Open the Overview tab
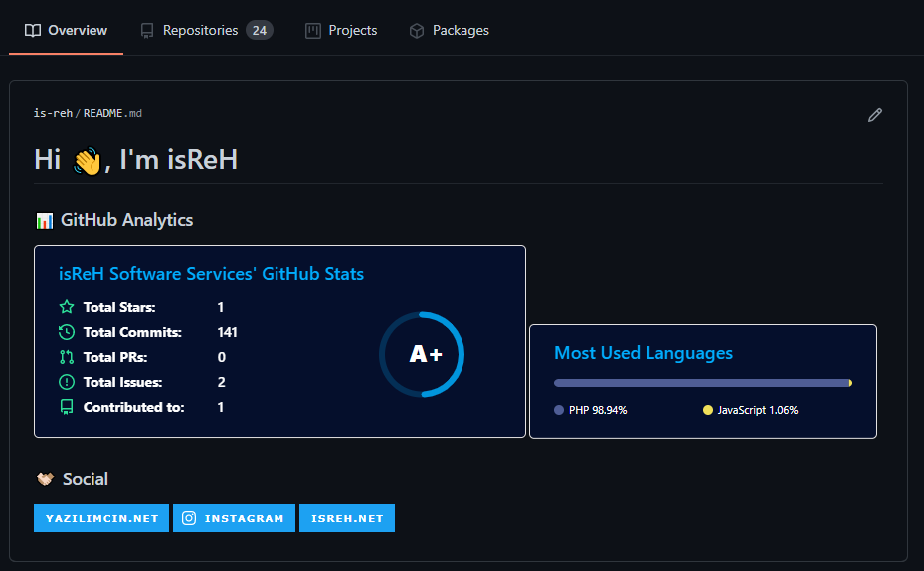Viewport: 924px width, 571px height. [x=66, y=31]
